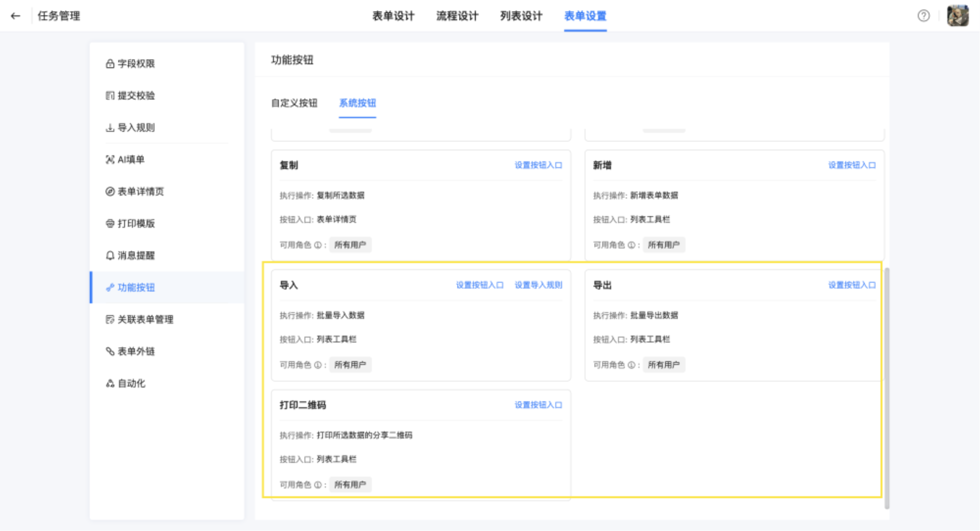The image size is (980, 531).
Task: Open the 列表设计 top tab
Action: click(x=521, y=16)
